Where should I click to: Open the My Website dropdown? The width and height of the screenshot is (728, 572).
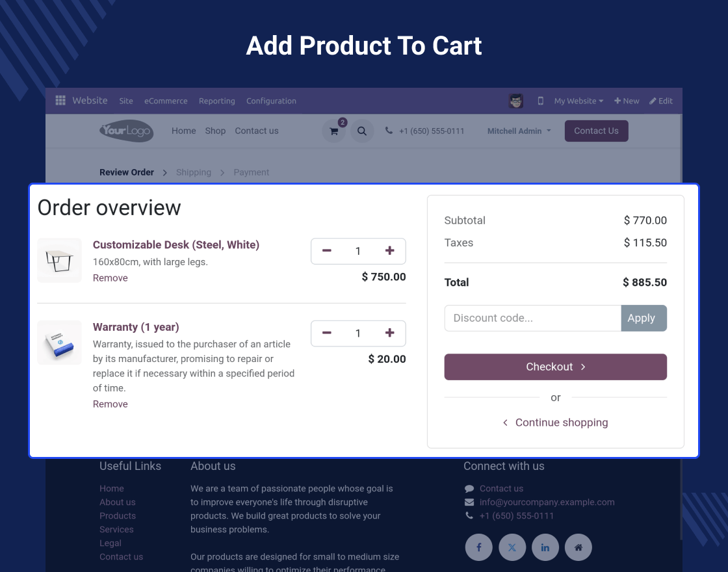click(578, 101)
